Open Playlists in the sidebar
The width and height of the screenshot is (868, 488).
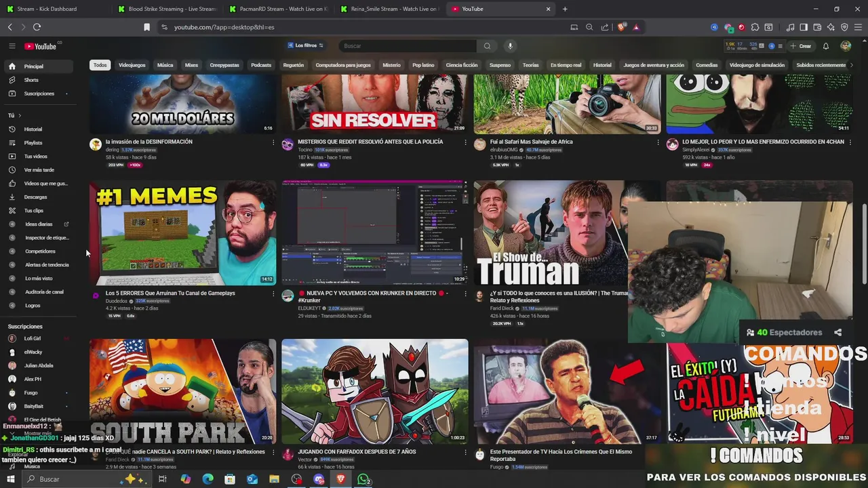(x=39, y=143)
